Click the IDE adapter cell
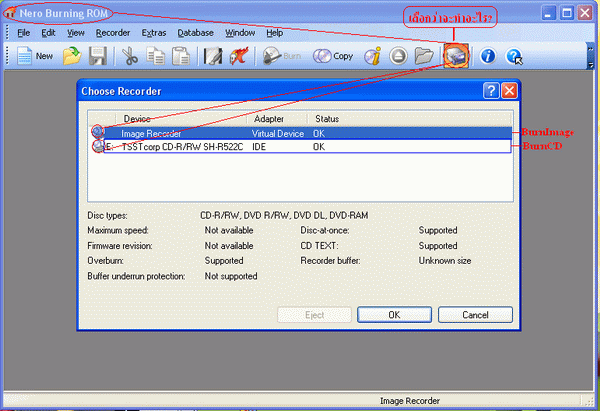Screen dimensions: 600x411 (x=259, y=147)
